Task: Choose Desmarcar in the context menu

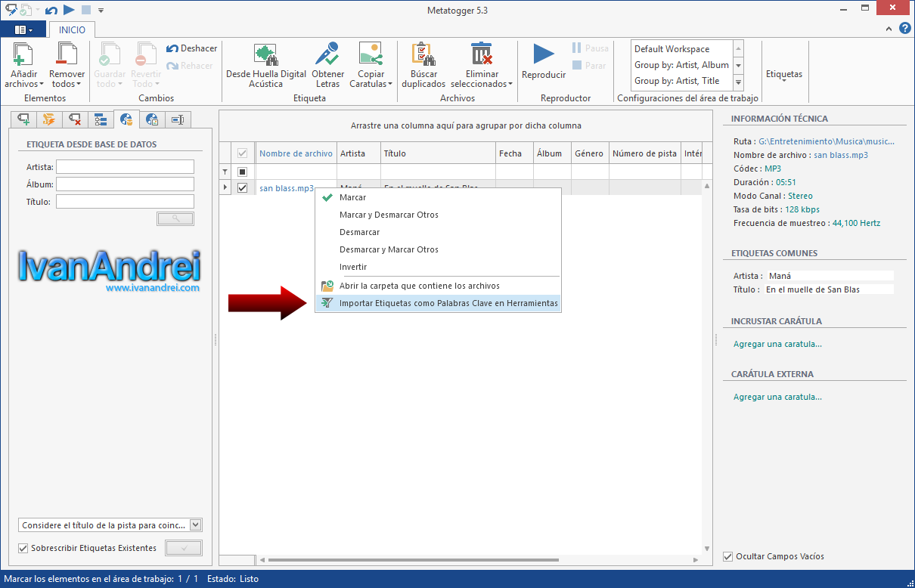Action: [x=438, y=232]
